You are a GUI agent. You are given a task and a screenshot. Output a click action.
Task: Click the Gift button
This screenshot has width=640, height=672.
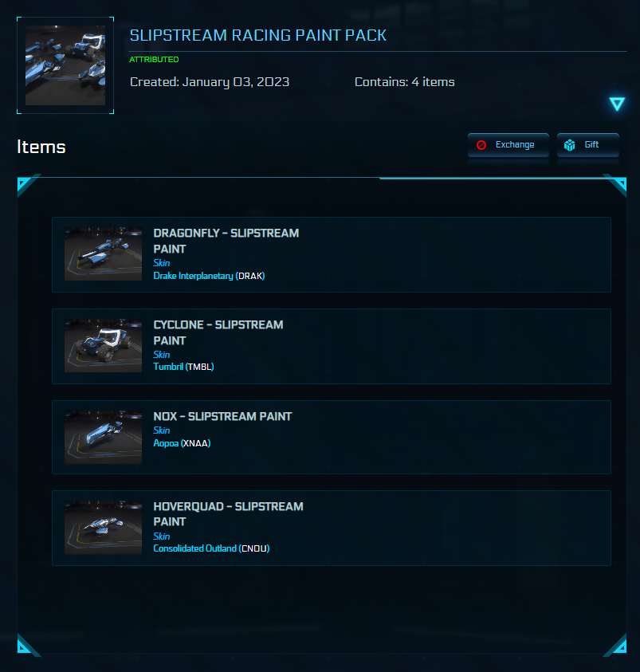[x=587, y=144]
